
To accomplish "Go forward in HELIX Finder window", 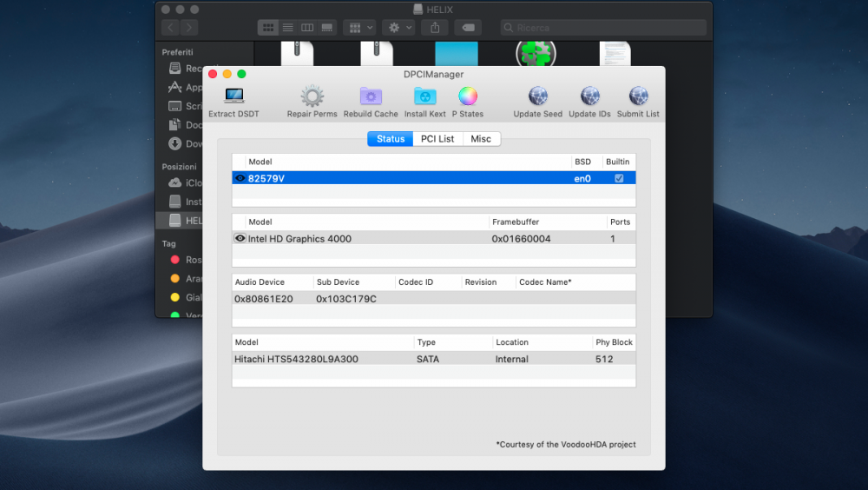I will (x=189, y=27).
